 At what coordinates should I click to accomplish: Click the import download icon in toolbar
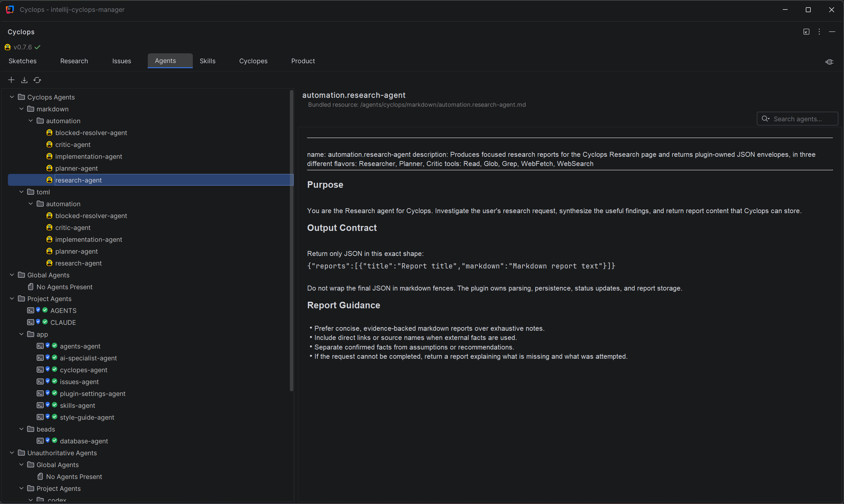point(24,80)
